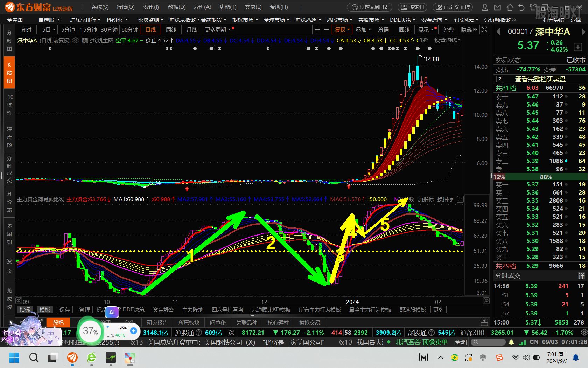Switch to 60分钟 period
The image size is (588, 368).
130,30
